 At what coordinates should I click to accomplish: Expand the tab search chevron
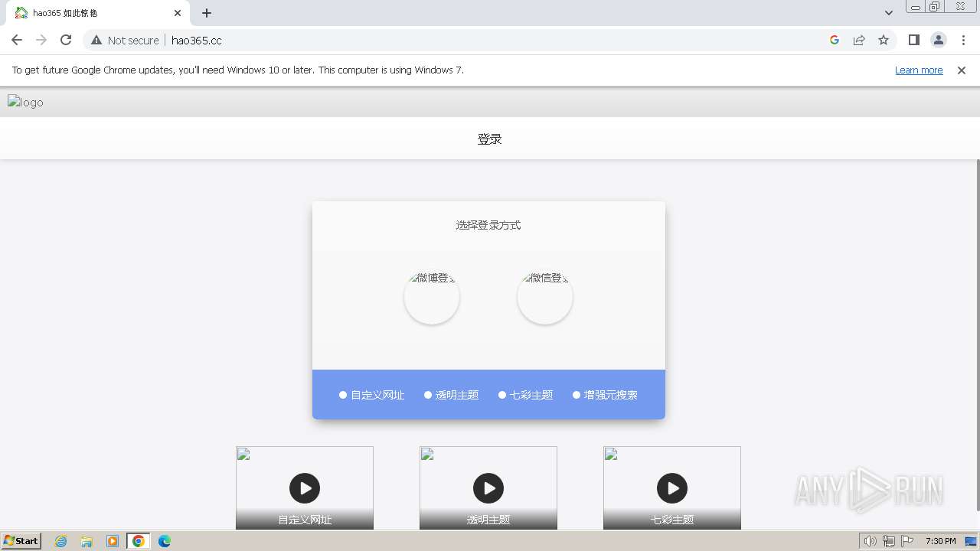click(x=889, y=13)
